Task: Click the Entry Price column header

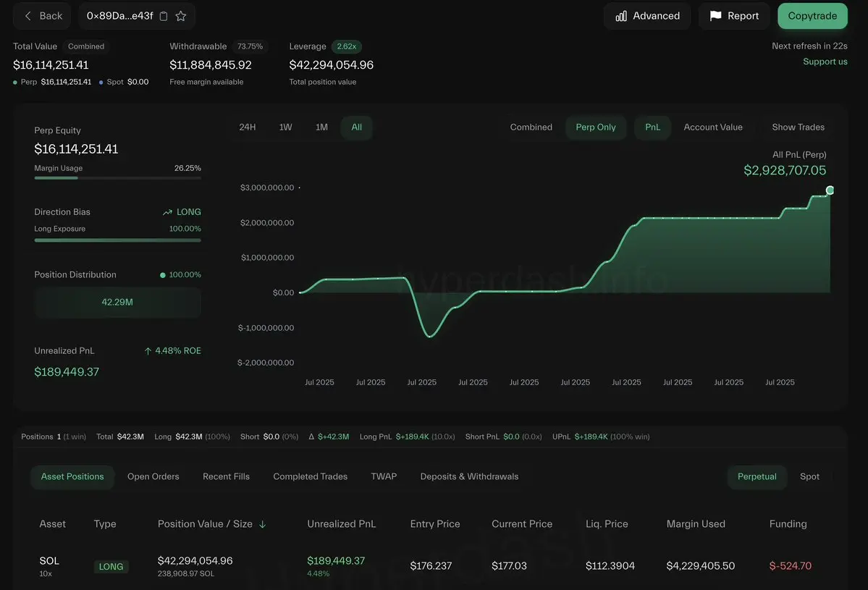Action: (435, 524)
